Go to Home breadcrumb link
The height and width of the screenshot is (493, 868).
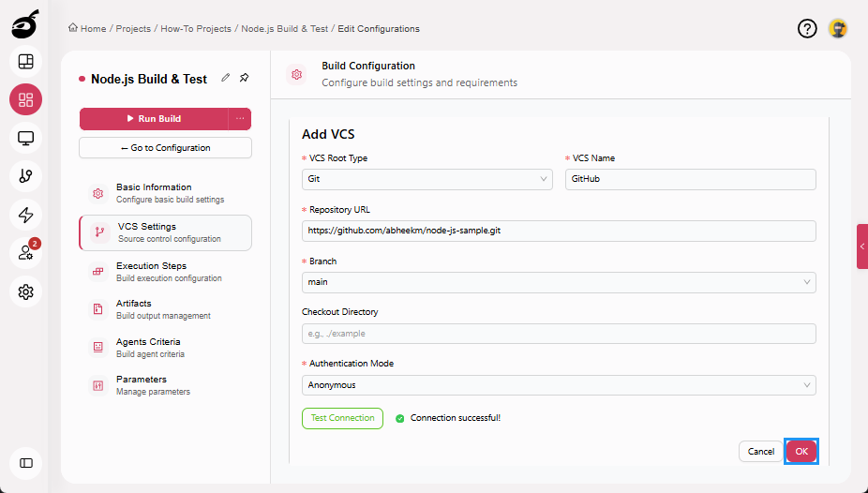(x=93, y=29)
